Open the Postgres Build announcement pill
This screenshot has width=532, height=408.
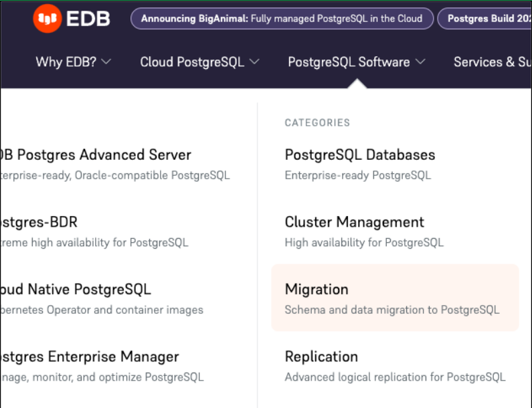(487, 19)
